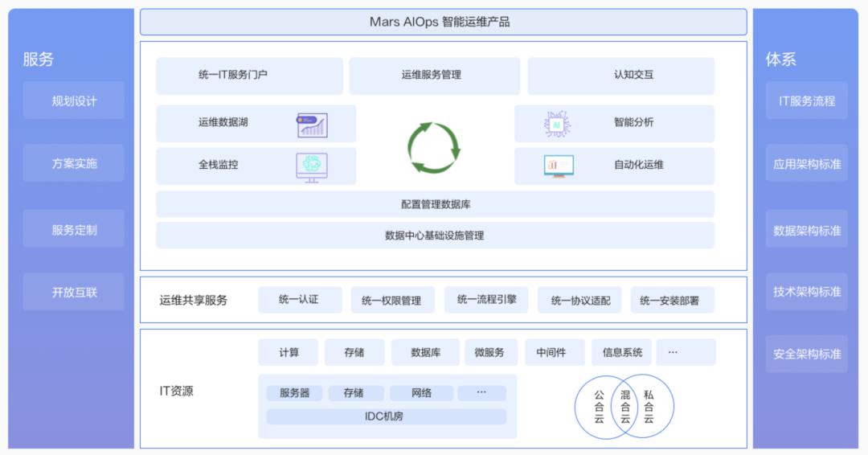Click the ellipsis box after 网络
Screen dimensions: 868x455
pos(481,393)
